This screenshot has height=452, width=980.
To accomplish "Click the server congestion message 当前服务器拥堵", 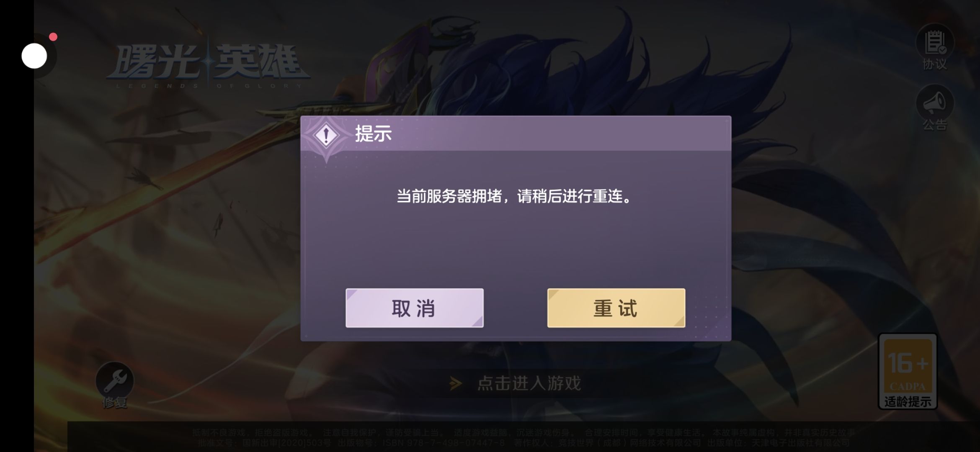I will point(449,196).
